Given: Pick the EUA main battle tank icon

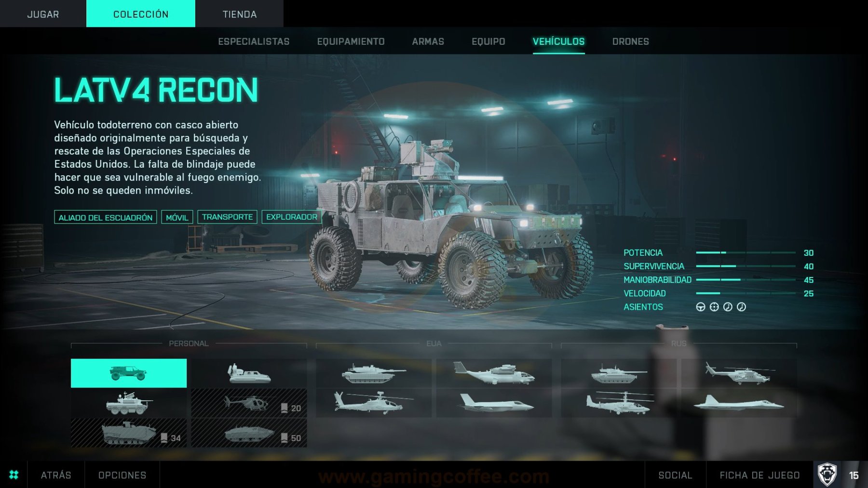Looking at the screenshot, I should coord(373,373).
